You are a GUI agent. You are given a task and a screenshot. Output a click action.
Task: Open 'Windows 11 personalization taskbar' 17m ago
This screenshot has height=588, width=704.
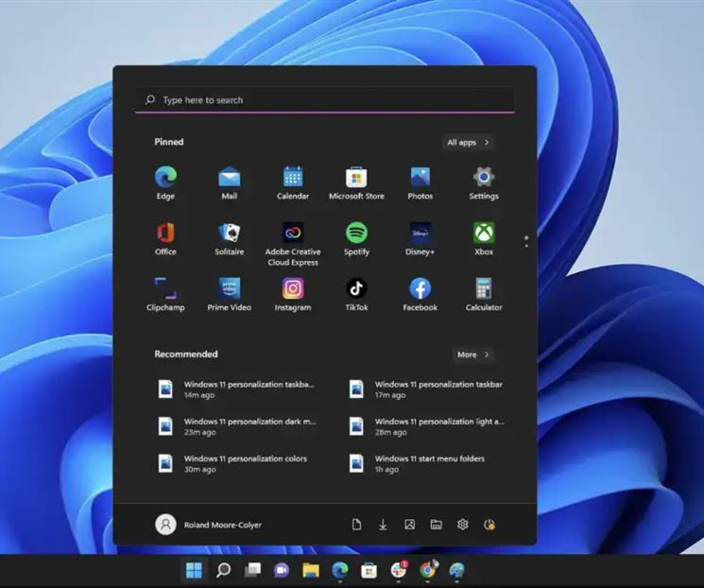tap(426, 389)
